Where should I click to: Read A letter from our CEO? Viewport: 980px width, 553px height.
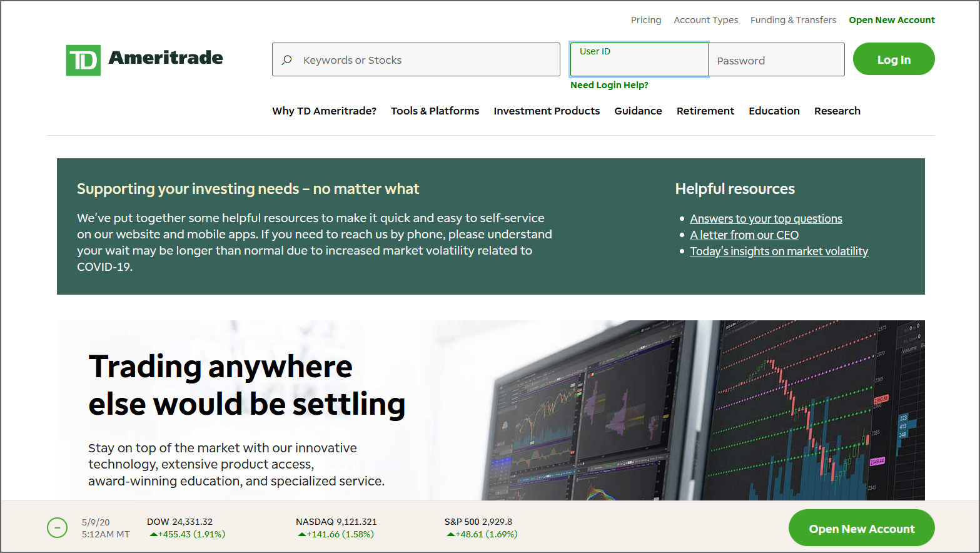(744, 235)
